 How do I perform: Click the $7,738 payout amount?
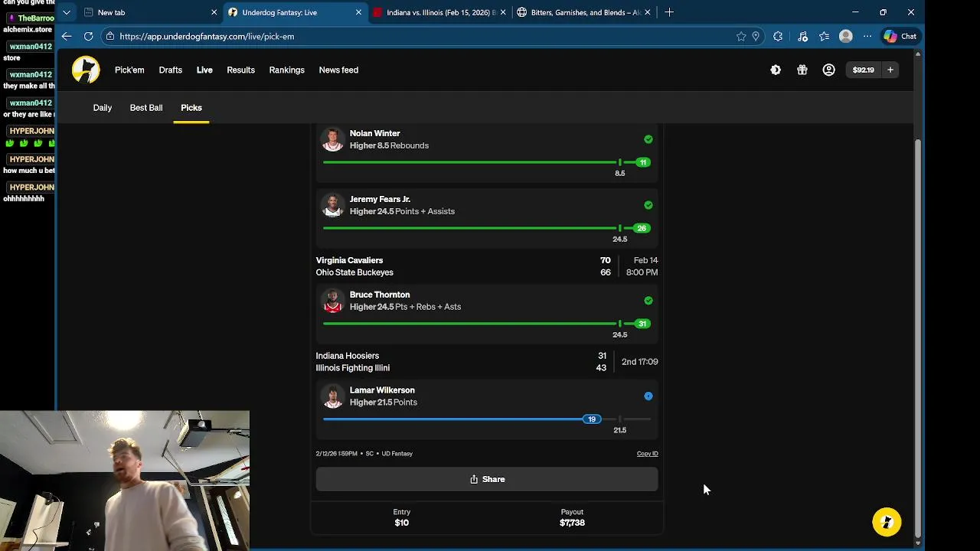[x=572, y=523]
